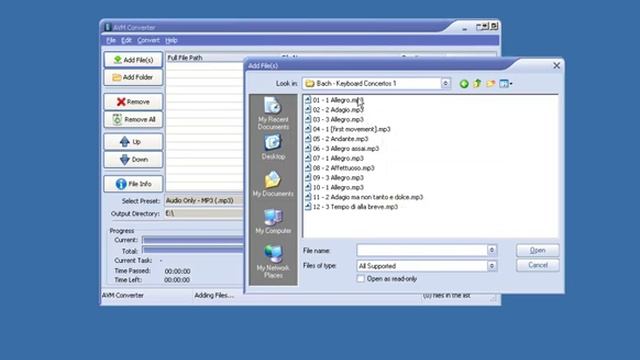Viewport: 640px width, 360px height.
Task: Click the Add Folder button
Action: tap(133, 77)
